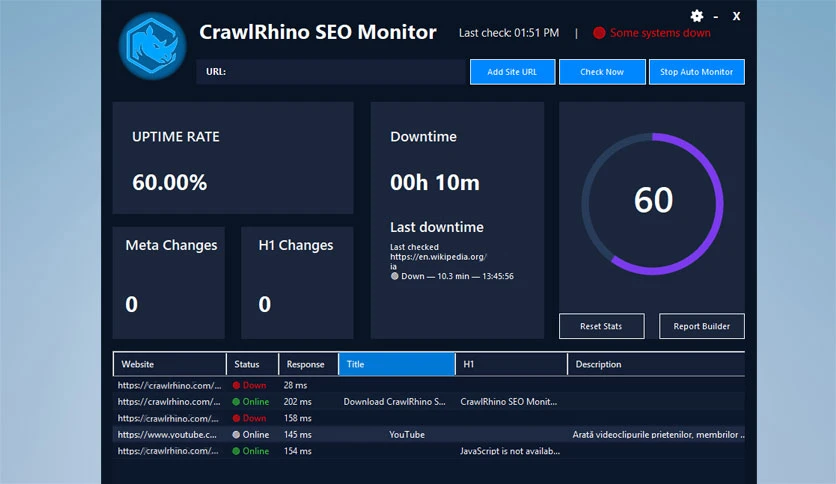This screenshot has width=836, height=484.
Task: Click the Meta Changes card
Action: coord(168,283)
